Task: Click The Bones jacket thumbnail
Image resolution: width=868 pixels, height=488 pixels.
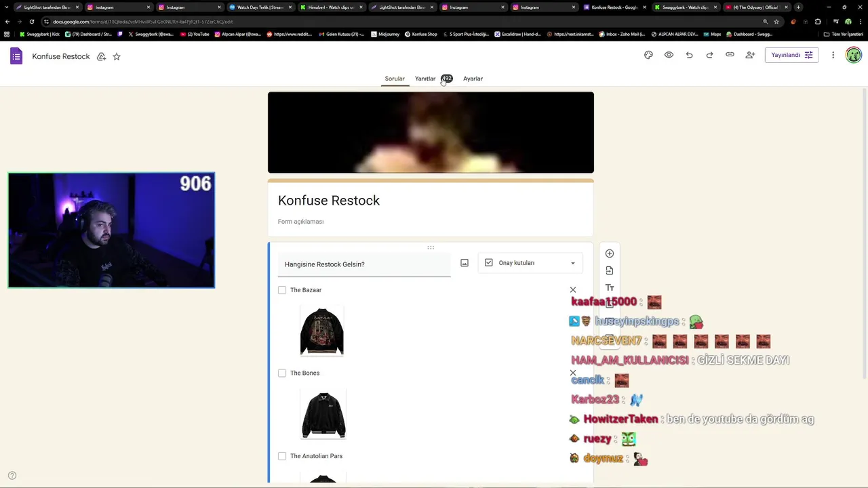Action: point(323,415)
